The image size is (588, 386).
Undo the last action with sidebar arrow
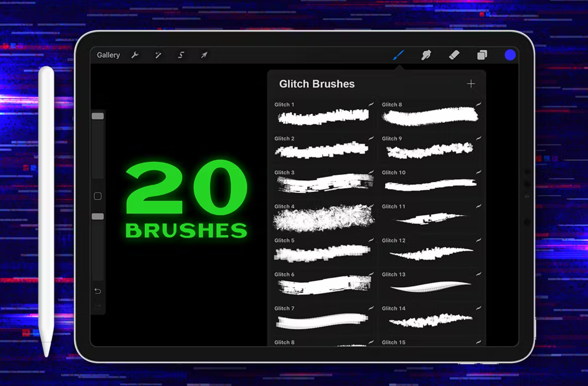(x=98, y=291)
